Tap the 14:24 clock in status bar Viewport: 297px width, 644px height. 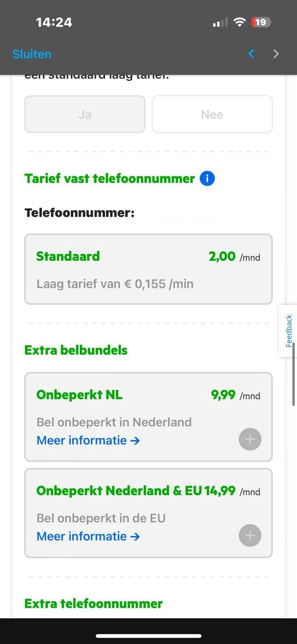point(54,22)
